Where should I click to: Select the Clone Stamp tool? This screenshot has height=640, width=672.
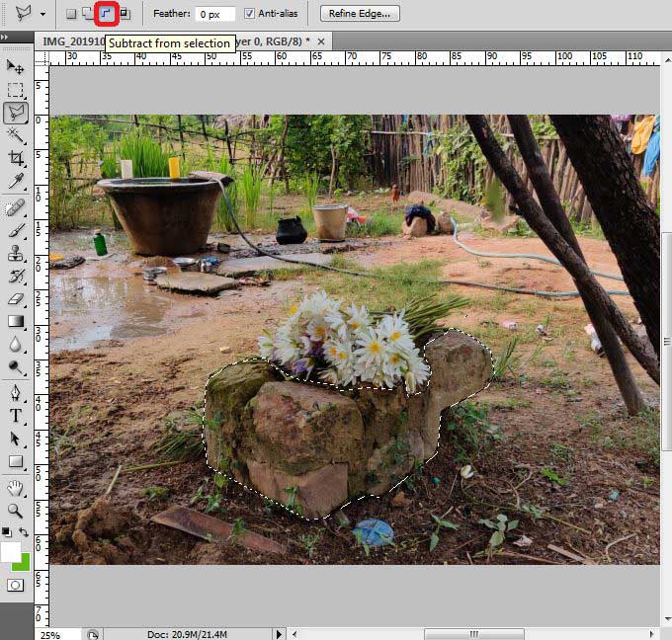point(16,254)
